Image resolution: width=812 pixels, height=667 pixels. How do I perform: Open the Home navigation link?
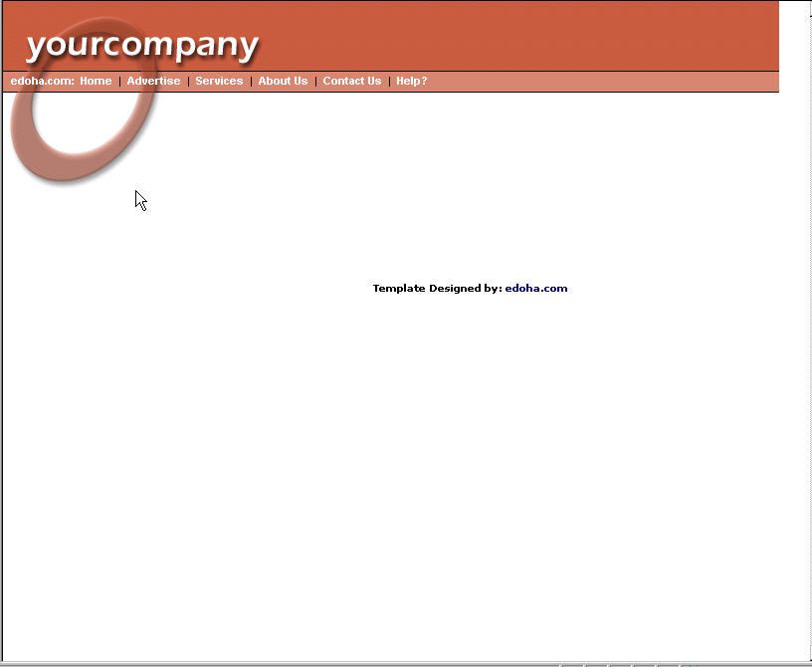pos(96,81)
